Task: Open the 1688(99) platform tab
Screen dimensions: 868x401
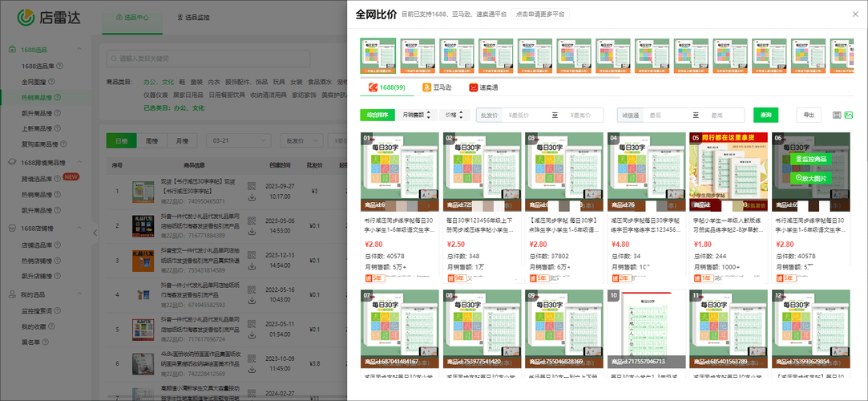Action: click(x=386, y=87)
